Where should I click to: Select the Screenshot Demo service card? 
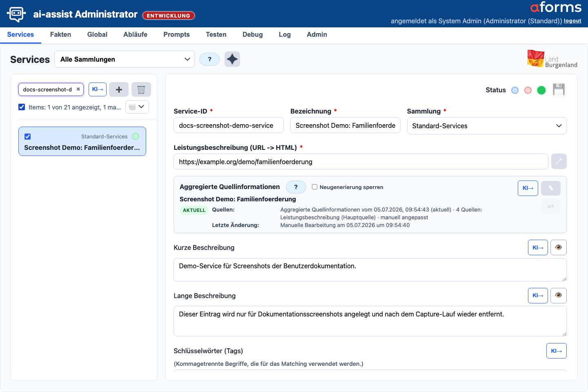[x=82, y=141]
